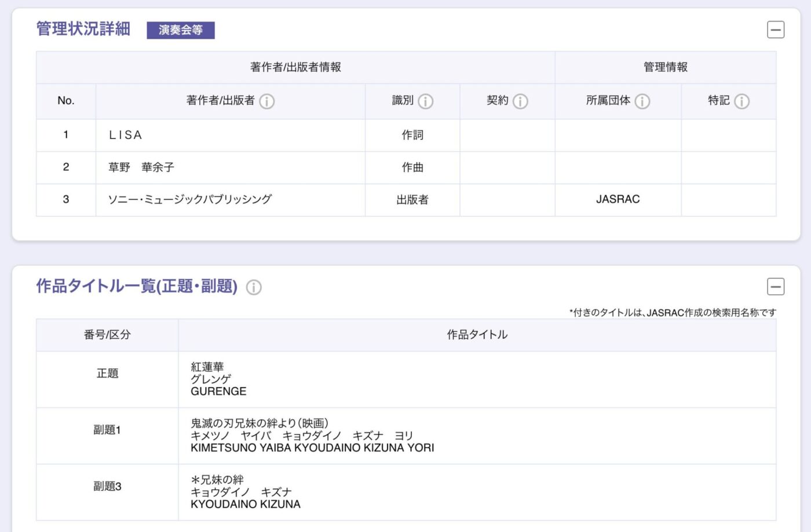The height and width of the screenshot is (532, 811).
Task: Click the 出版者 identifier in row 3
Action: coord(412,200)
